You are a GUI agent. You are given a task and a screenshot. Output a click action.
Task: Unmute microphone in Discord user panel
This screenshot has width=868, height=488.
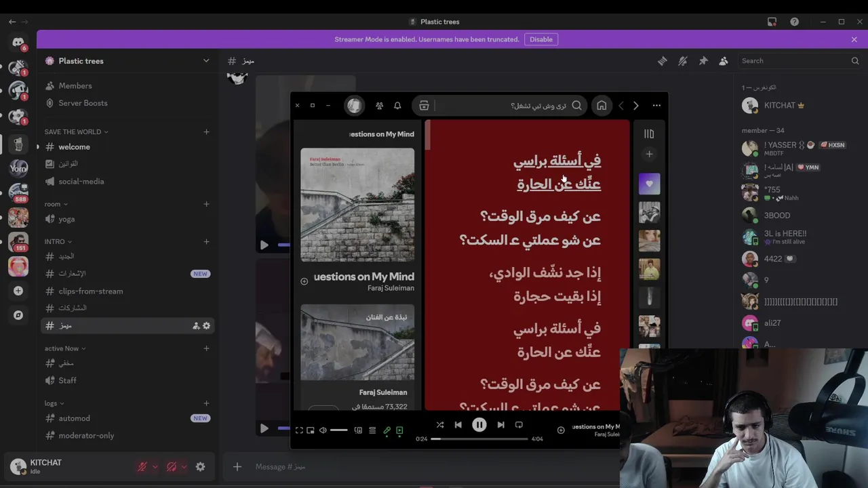point(142,466)
